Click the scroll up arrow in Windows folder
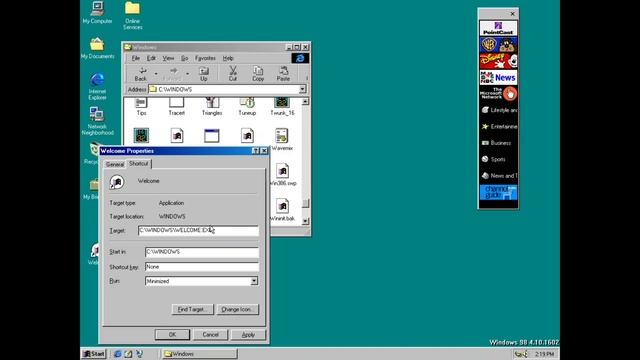The width and height of the screenshot is (640, 360). 305,101
